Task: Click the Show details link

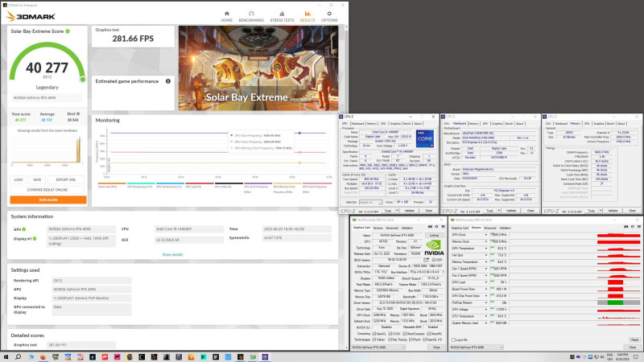Action: [172, 254]
